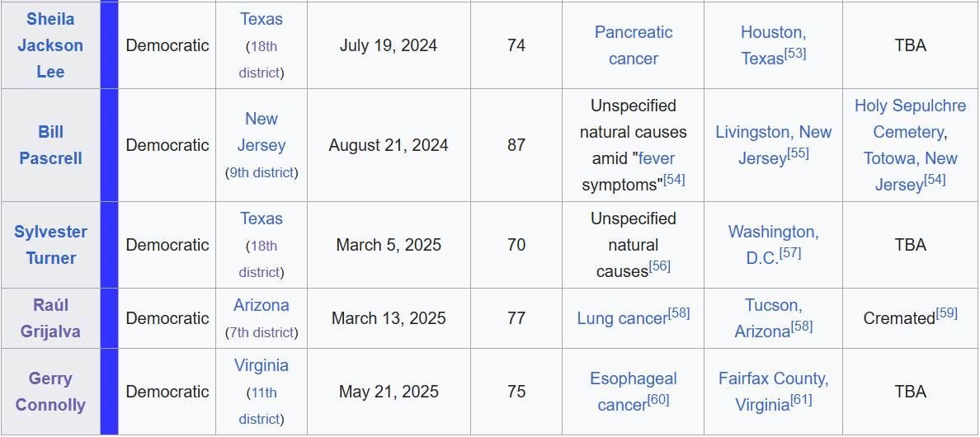The image size is (980, 437).
Task: Open the Houston, Texas location link
Action: click(773, 45)
